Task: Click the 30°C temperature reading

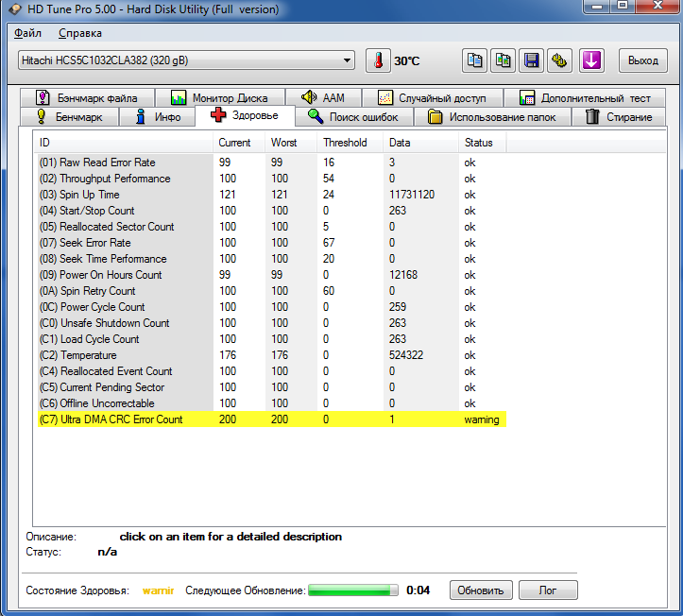Action: 407,61
